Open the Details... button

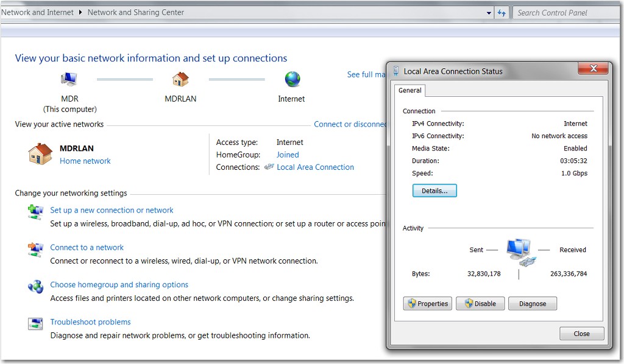[434, 191]
